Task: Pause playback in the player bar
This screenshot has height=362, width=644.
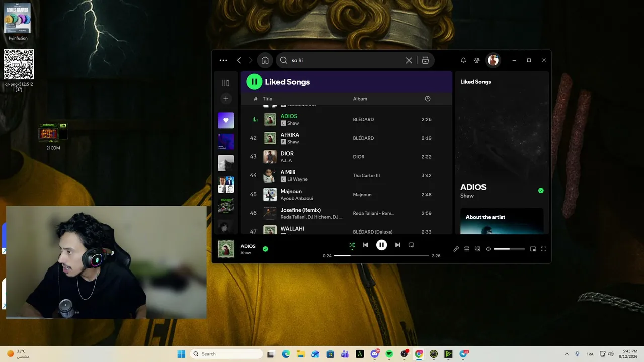Action: point(382,245)
